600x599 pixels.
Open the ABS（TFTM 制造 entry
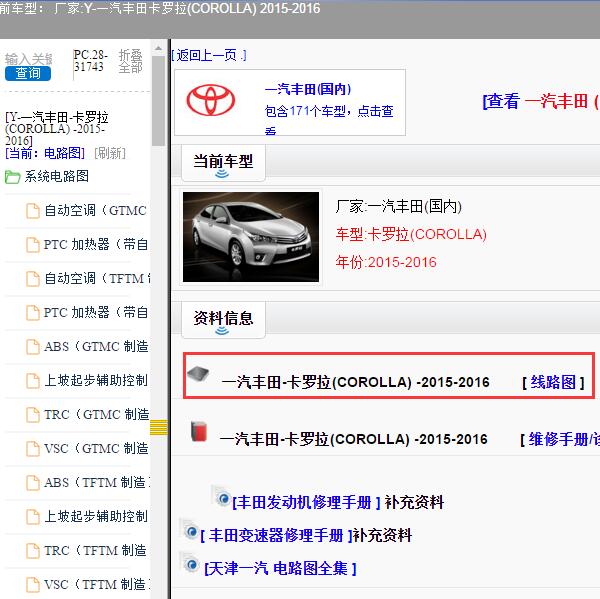(97, 482)
